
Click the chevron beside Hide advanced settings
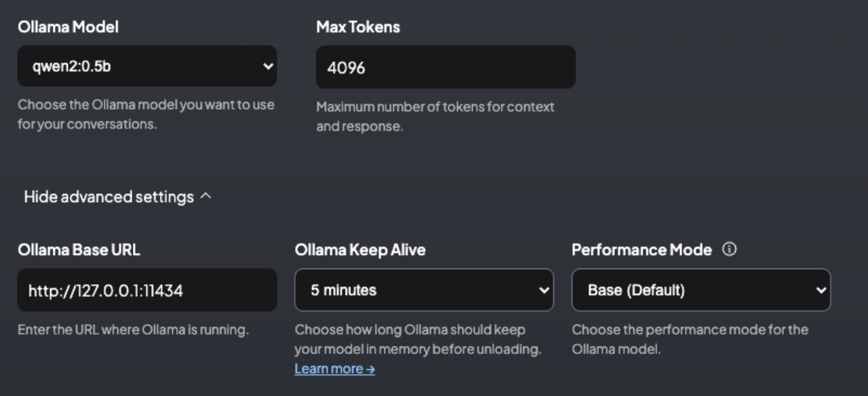click(206, 197)
